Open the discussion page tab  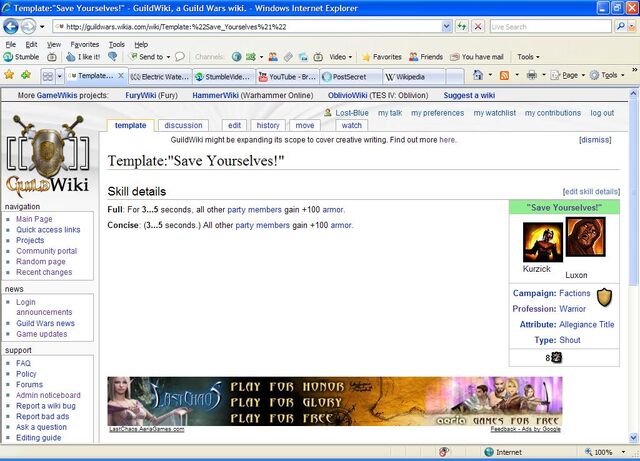point(183,125)
